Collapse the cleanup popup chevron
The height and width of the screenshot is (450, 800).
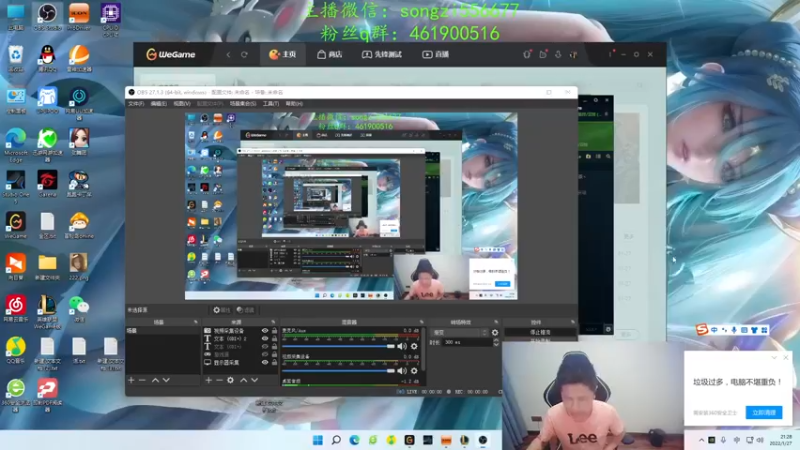click(774, 358)
